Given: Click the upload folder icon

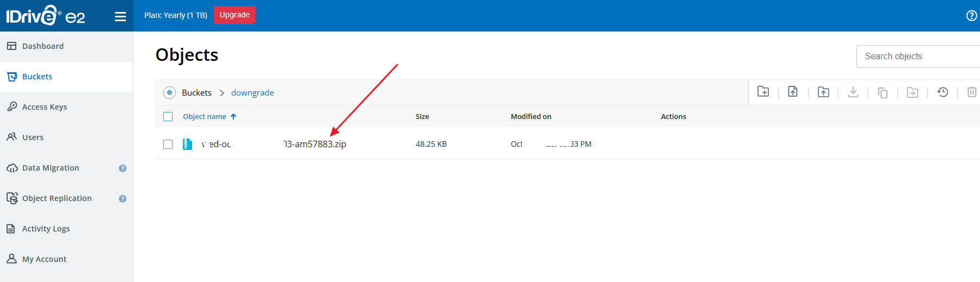Looking at the screenshot, I should pos(823,92).
